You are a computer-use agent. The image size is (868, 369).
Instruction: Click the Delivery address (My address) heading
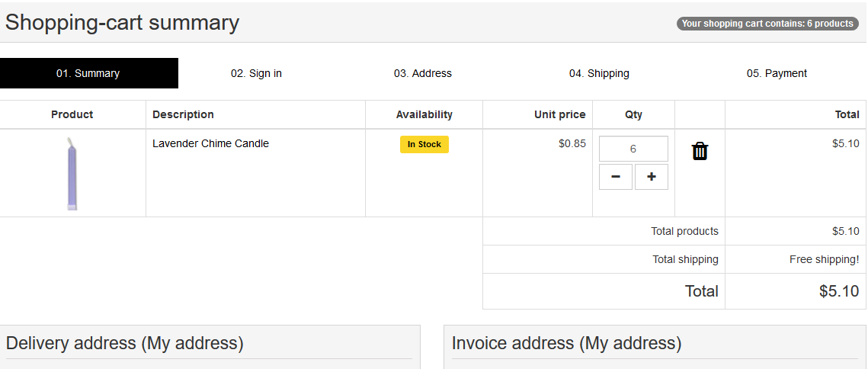click(x=125, y=343)
